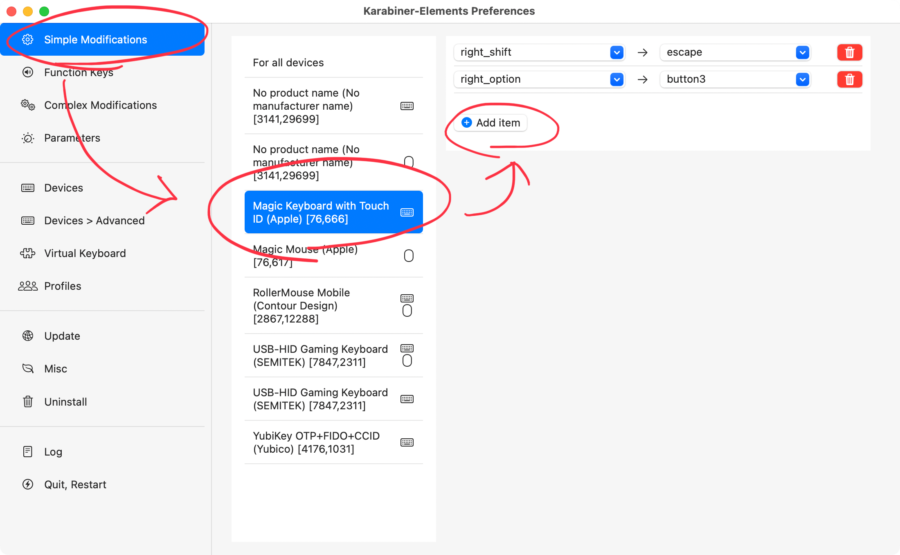Click the Complex Modifications gears icon
Image resolution: width=900 pixels, height=555 pixels.
click(x=28, y=105)
